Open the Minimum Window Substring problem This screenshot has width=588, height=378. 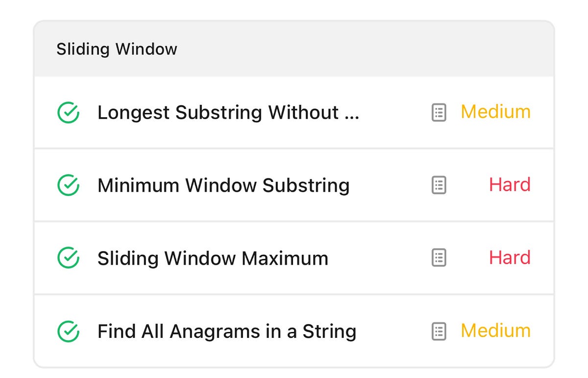[223, 185]
